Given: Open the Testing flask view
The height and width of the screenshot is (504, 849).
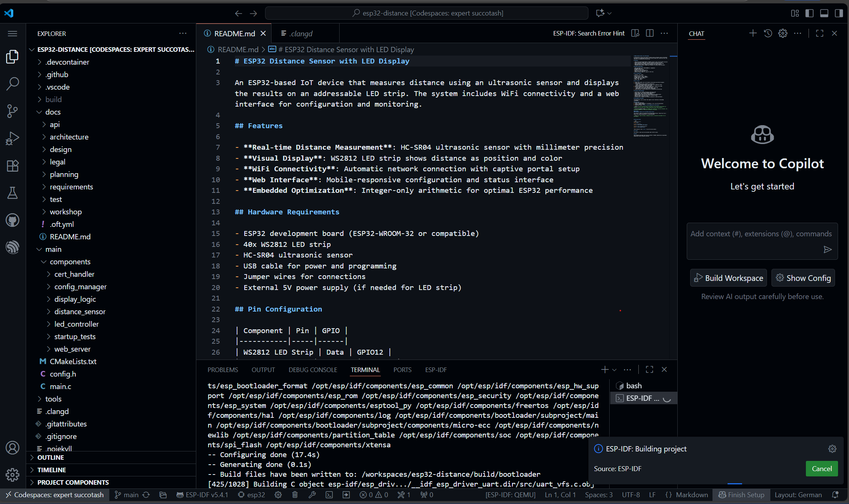Looking at the screenshot, I should click(x=12, y=193).
